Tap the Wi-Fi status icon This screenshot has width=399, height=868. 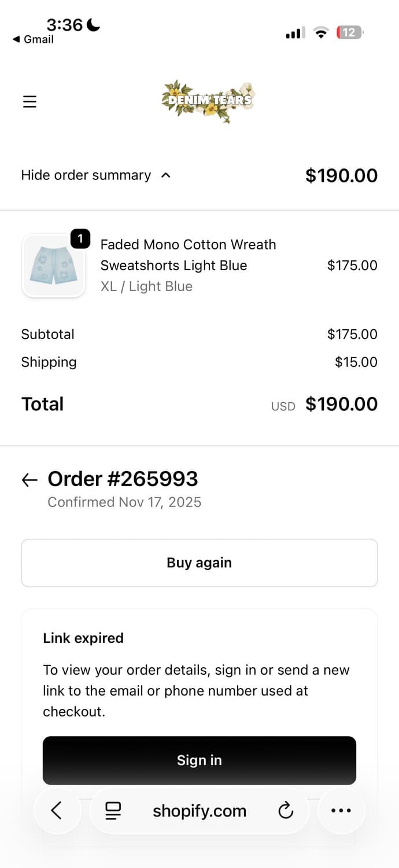point(320,32)
